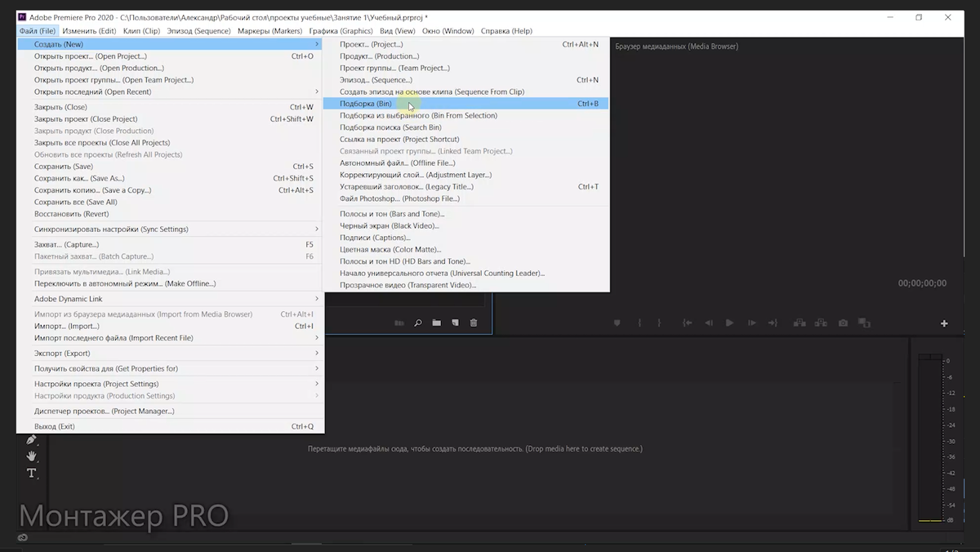
Task: Expand the Открыть последний (Open Recent) submenu
Action: [x=318, y=92]
